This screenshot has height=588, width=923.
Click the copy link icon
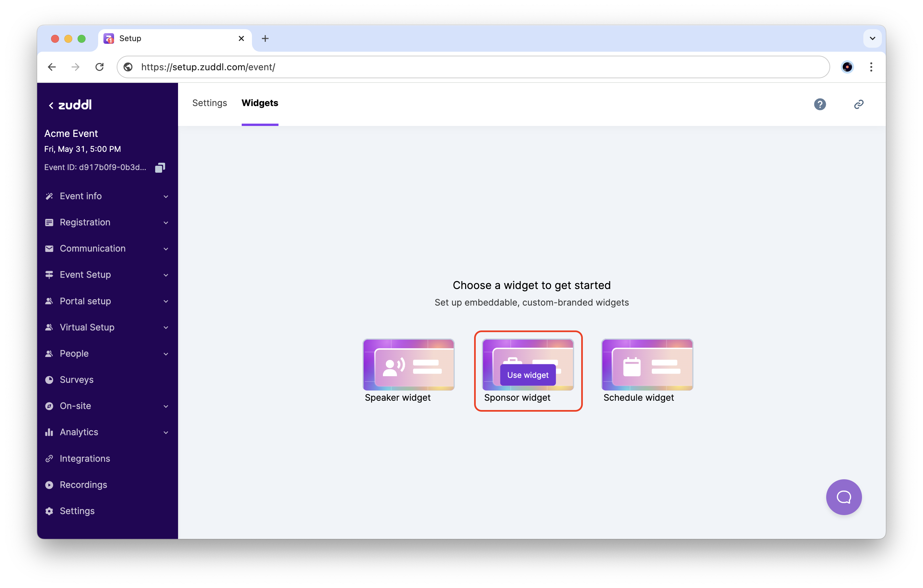click(x=859, y=104)
